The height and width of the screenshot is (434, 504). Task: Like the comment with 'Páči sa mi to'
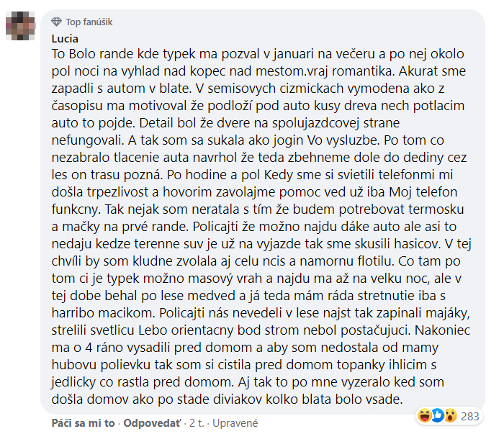point(83,422)
